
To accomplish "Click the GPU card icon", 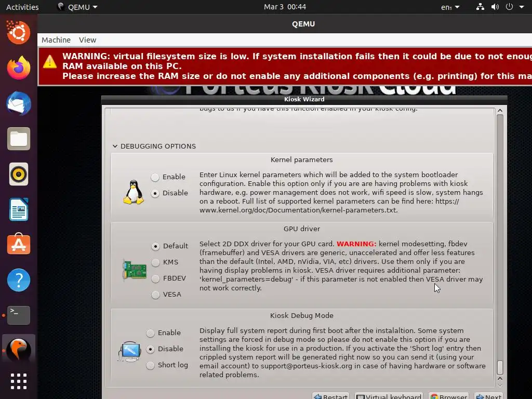I will tap(135, 270).
